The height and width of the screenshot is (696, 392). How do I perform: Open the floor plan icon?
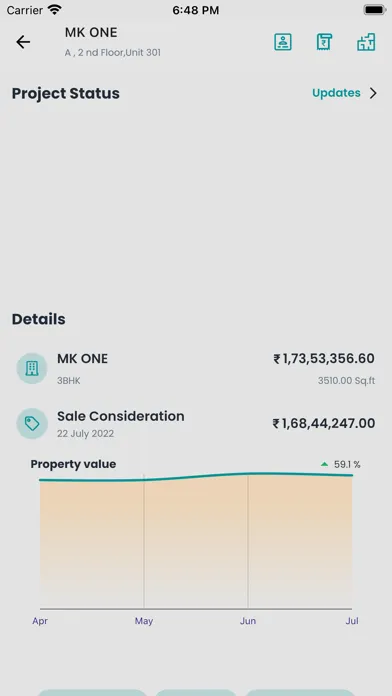coord(366,42)
